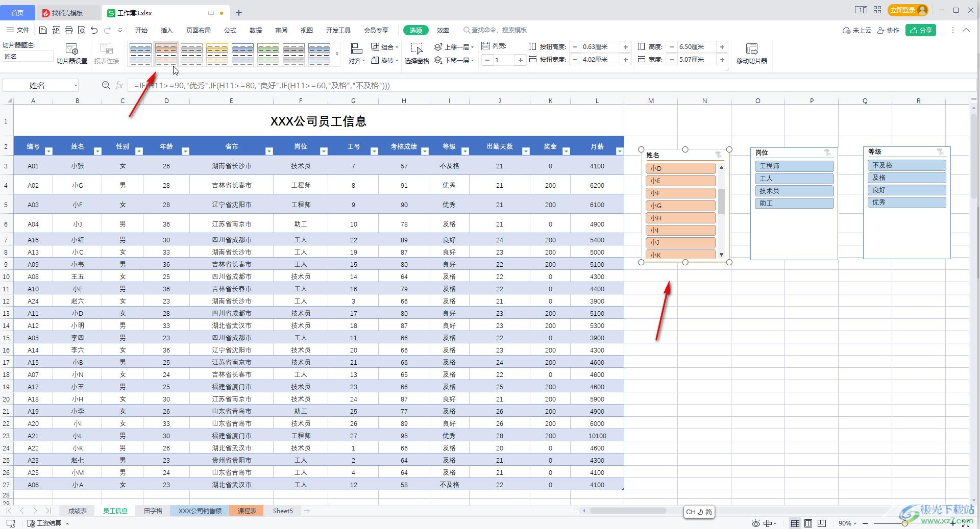Open the more options (three dots) menu
The image size is (980, 529).
click(x=952, y=30)
